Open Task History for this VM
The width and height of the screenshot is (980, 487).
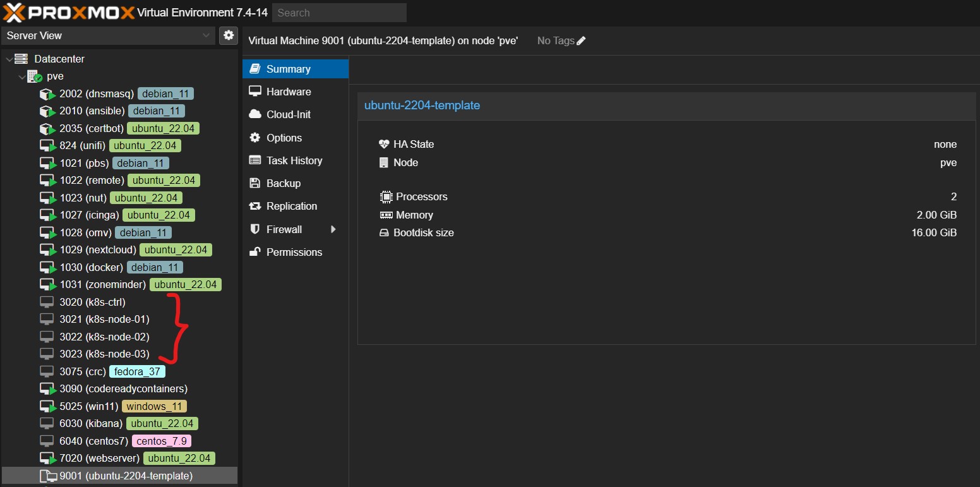pyautogui.click(x=294, y=160)
